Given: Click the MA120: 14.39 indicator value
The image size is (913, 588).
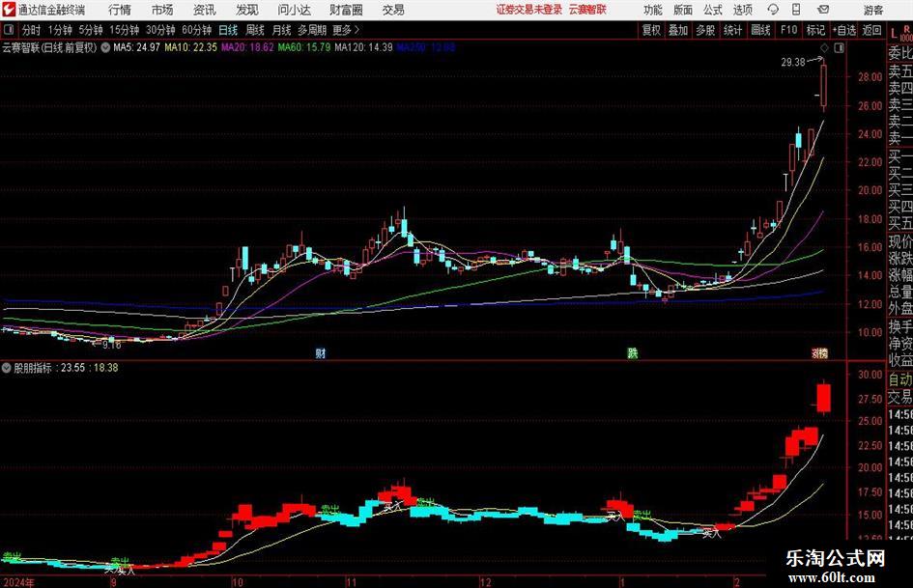Looking at the screenshot, I should 364,47.
